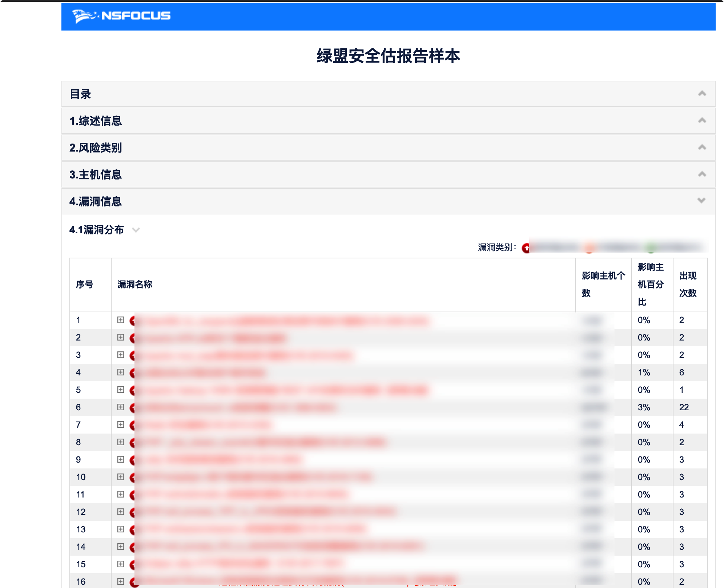The height and width of the screenshot is (588, 724).
Task: Click red severity icon in row 2
Action: tap(133, 338)
